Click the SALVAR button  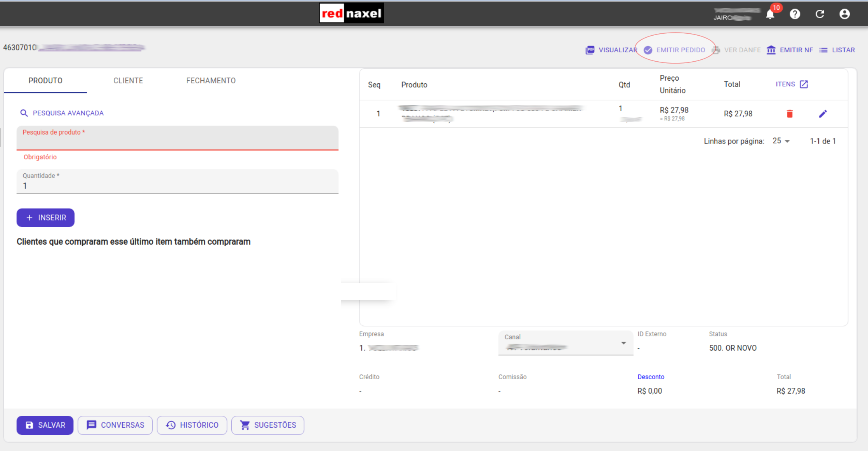click(45, 425)
